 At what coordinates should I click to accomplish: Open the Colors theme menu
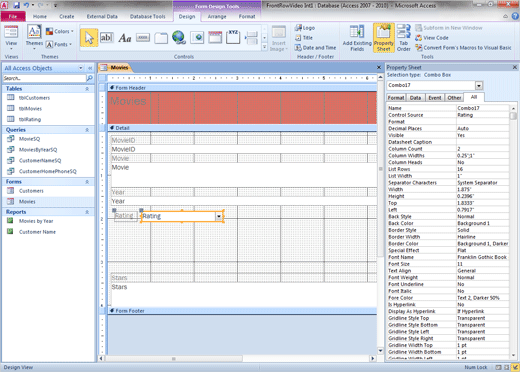pyautogui.click(x=60, y=31)
